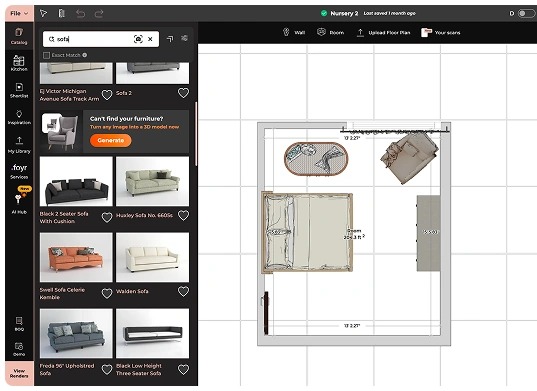
Task: Select Swell Sofa Celerie Kemble thumbnail
Action: (x=76, y=257)
